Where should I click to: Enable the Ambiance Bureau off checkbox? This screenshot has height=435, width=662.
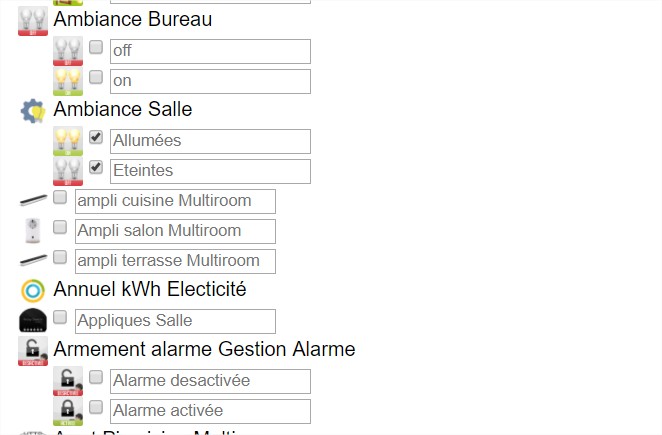pyautogui.click(x=96, y=47)
